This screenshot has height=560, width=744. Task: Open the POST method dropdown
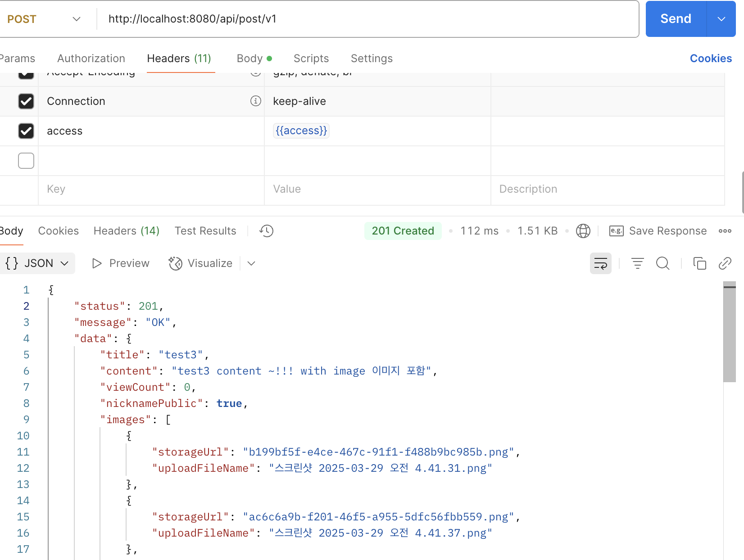coord(44,19)
